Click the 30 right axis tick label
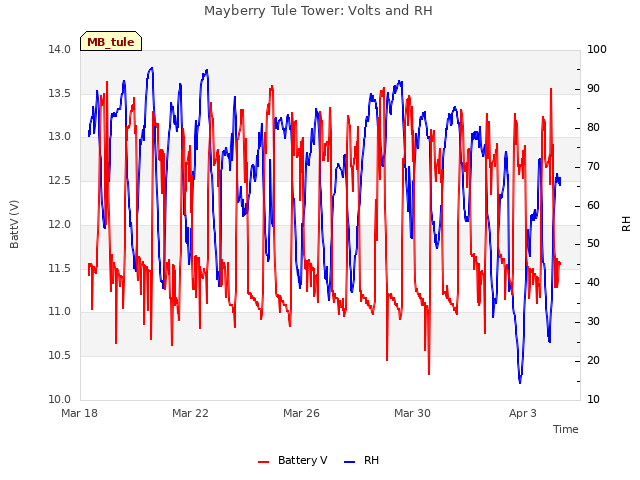640x480 pixels. click(x=593, y=322)
